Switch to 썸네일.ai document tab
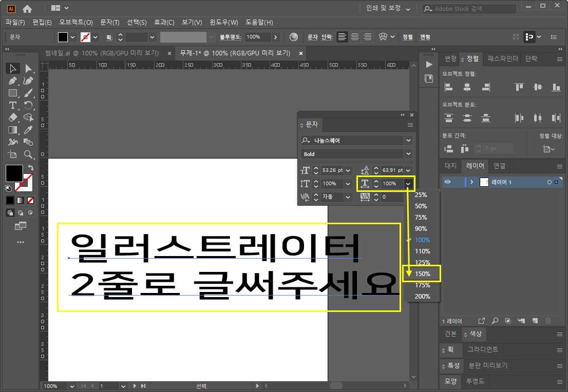The width and height of the screenshot is (568, 392). 102,53
